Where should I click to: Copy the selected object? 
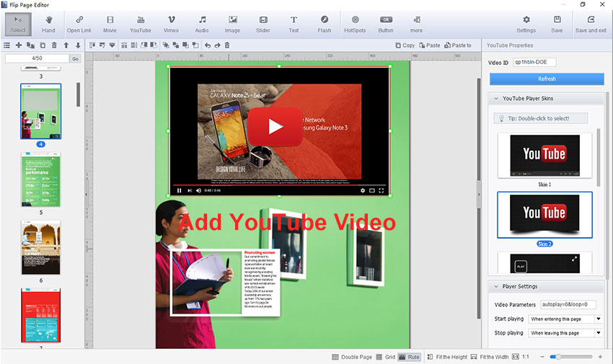coord(405,45)
